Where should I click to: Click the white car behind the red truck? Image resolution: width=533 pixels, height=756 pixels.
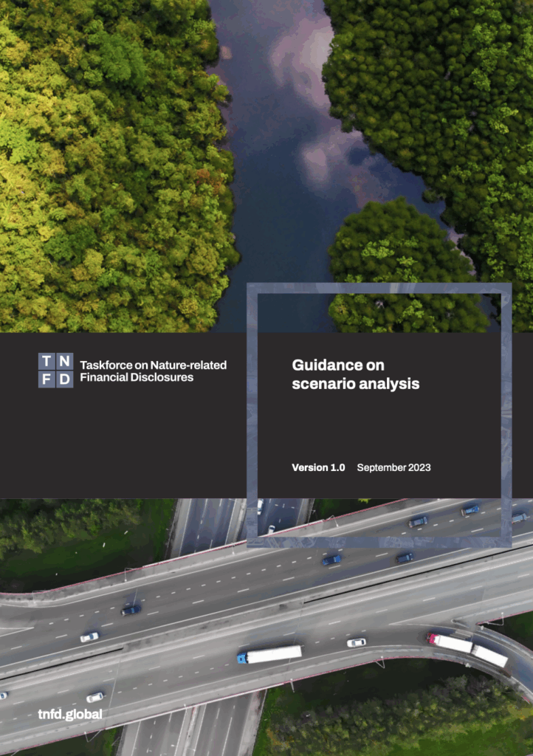tap(356, 642)
